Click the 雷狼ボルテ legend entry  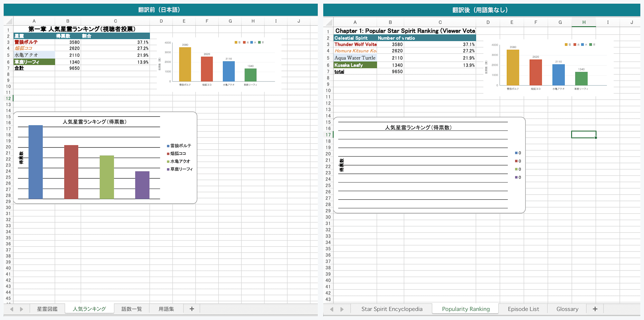179,146
